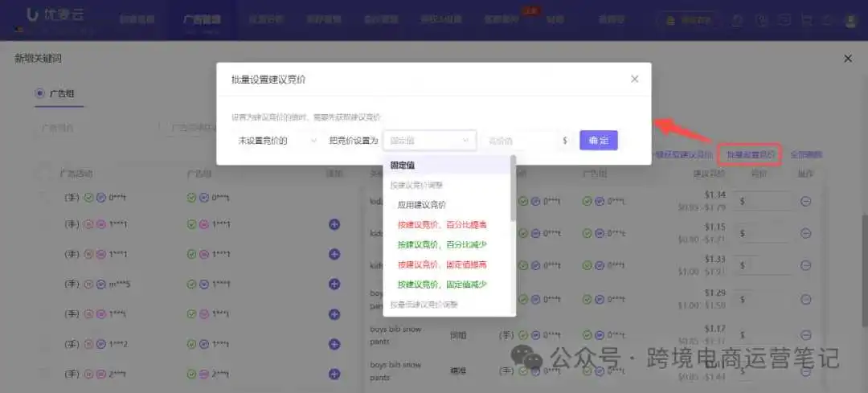The image size is (868, 393).
Task: Focus the 竞价值 input field
Action: click(x=520, y=141)
